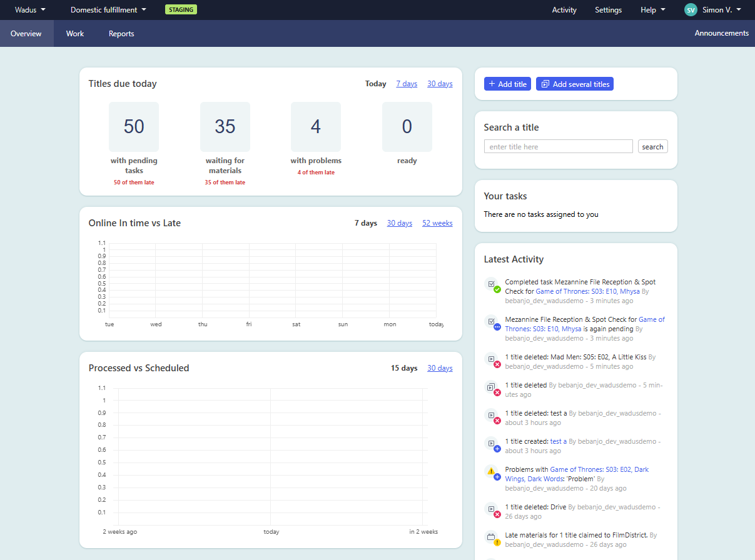This screenshot has width=755, height=560.
Task: Expand the Domestic fulfillment dropdown
Action: (x=108, y=10)
